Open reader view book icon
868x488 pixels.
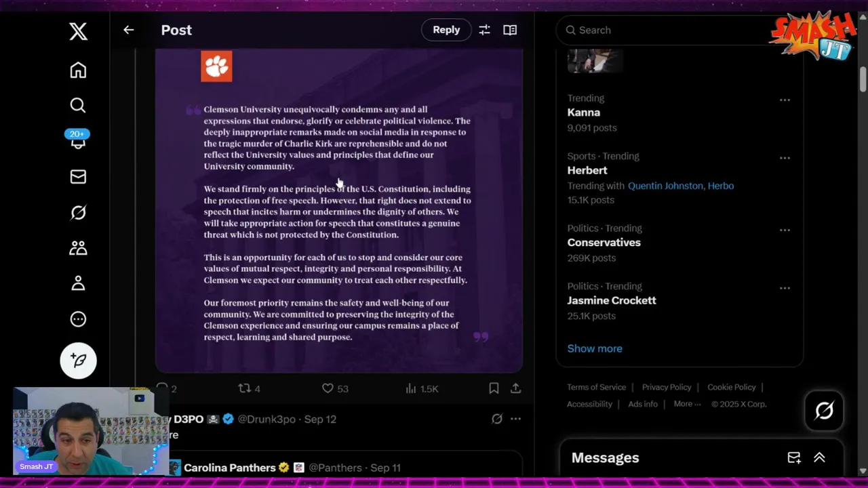[510, 30]
